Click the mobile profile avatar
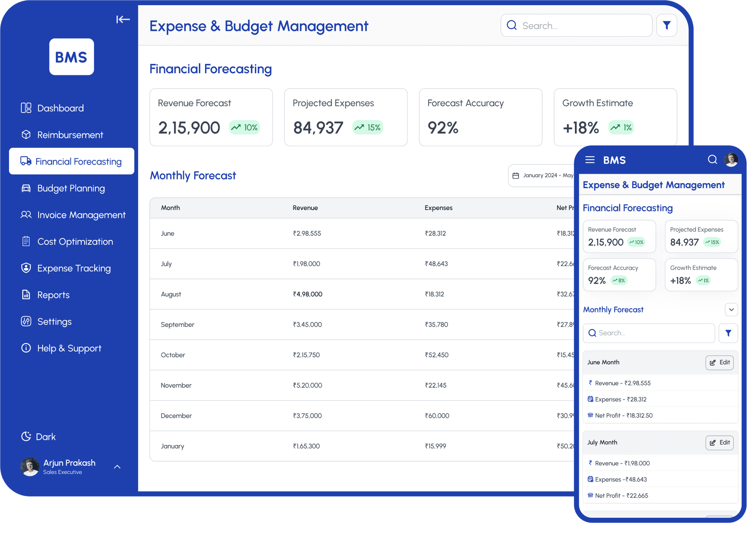 tap(731, 160)
